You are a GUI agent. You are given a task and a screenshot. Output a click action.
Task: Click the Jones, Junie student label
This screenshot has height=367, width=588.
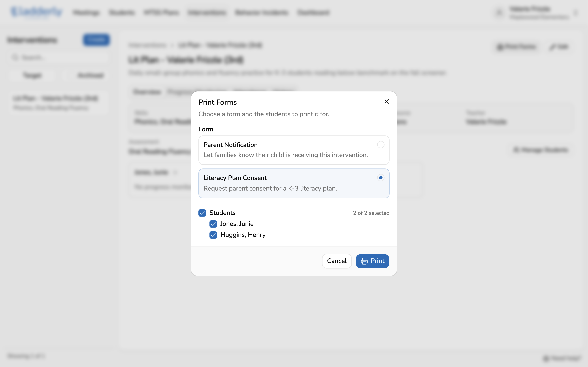(237, 224)
